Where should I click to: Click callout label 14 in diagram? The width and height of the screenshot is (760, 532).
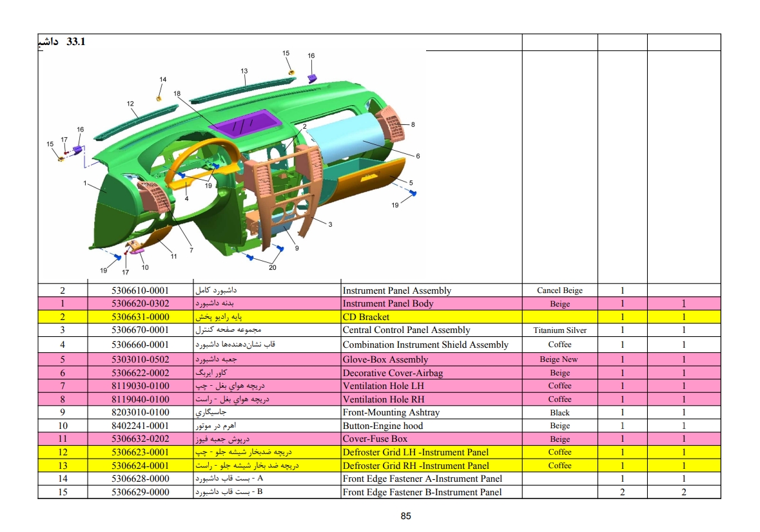coord(163,79)
